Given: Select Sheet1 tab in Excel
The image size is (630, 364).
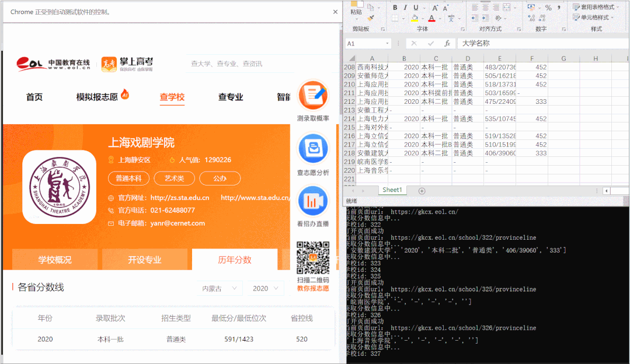Looking at the screenshot, I should (x=392, y=190).
